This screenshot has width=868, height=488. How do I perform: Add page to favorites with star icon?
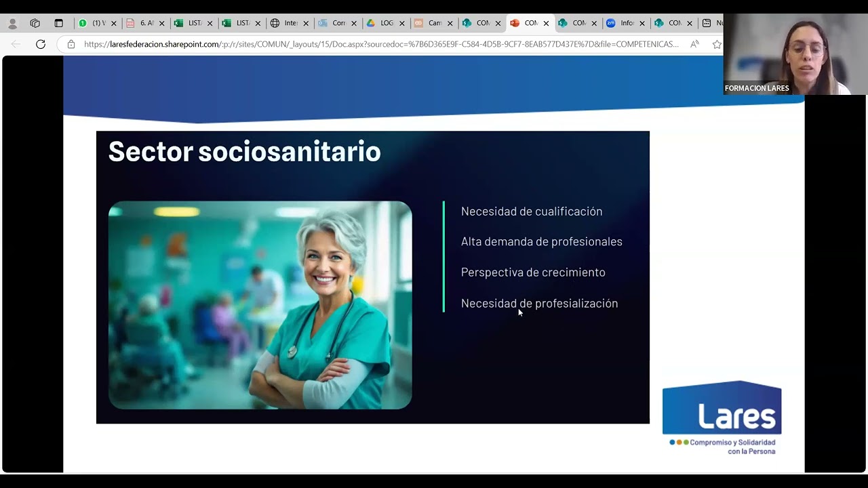click(717, 44)
